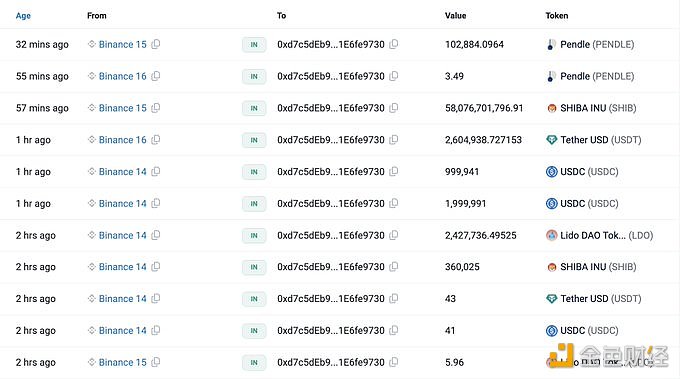Open SHIBA INU token in the 360,025 row
Screen dimensions: 680x379
tap(598, 267)
